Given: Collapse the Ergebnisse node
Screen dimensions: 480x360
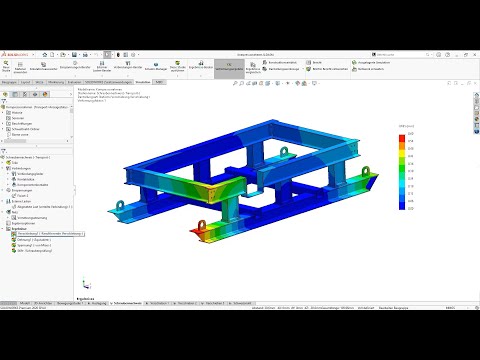Looking at the screenshot, I should coord(3,229).
